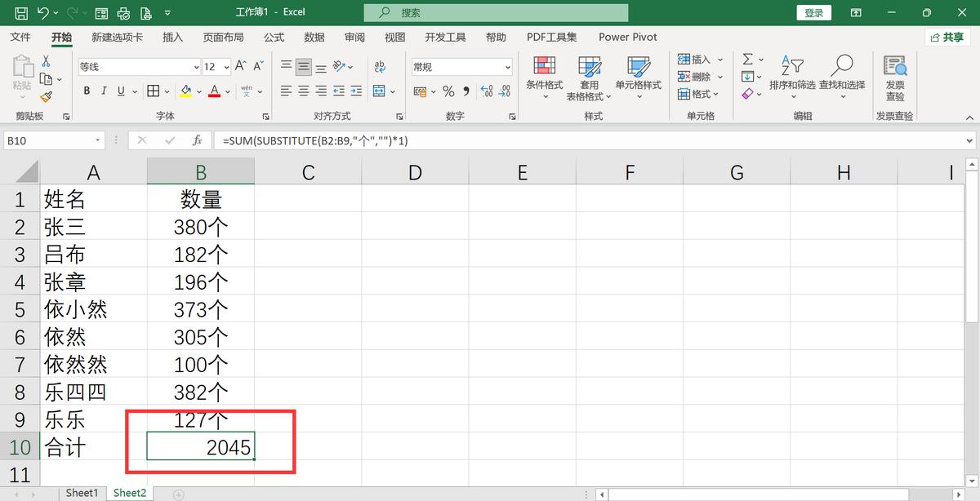Click the 发票查验 invoice verification icon
Image resolution: width=980 pixels, height=501 pixels.
[895, 76]
